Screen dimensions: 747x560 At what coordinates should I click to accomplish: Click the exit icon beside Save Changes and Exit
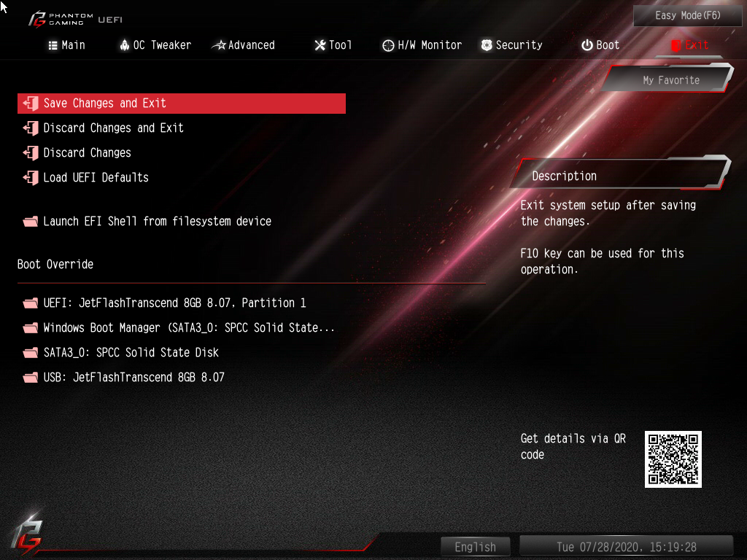pyautogui.click(x=31, y=104)
